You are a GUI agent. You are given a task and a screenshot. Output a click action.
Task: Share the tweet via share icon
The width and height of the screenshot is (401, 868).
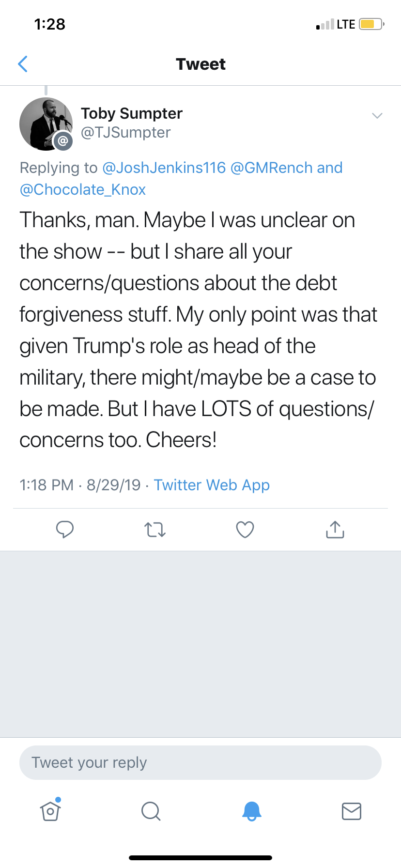(x=335, y=529)
